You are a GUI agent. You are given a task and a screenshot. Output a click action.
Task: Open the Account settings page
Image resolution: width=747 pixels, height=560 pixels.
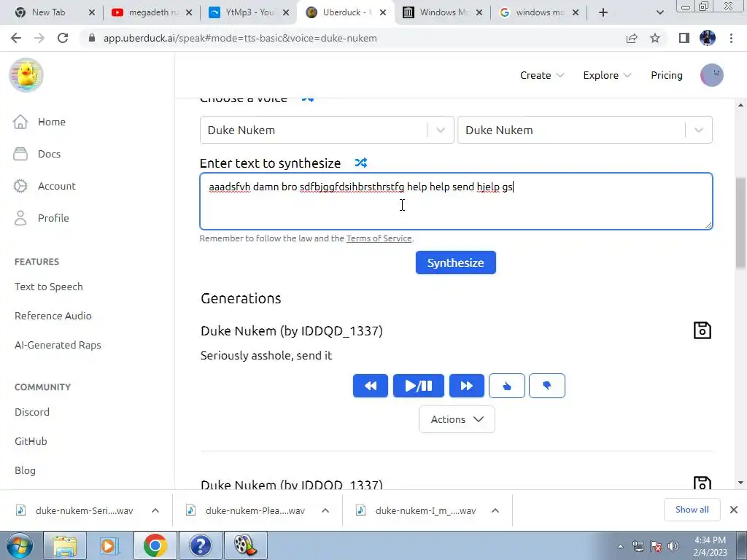pos(44,186)
